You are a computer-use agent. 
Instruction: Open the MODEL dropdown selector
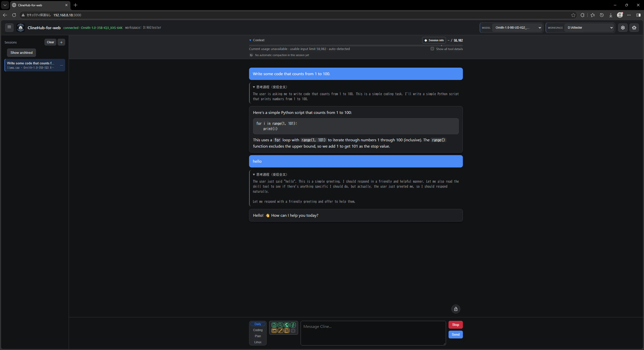pos(517,28)
